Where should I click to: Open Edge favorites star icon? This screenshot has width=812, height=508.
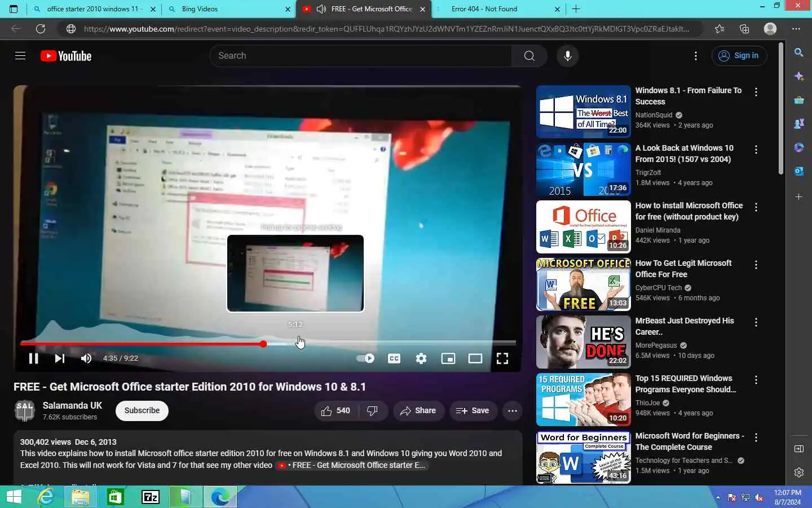click(720, 29)
